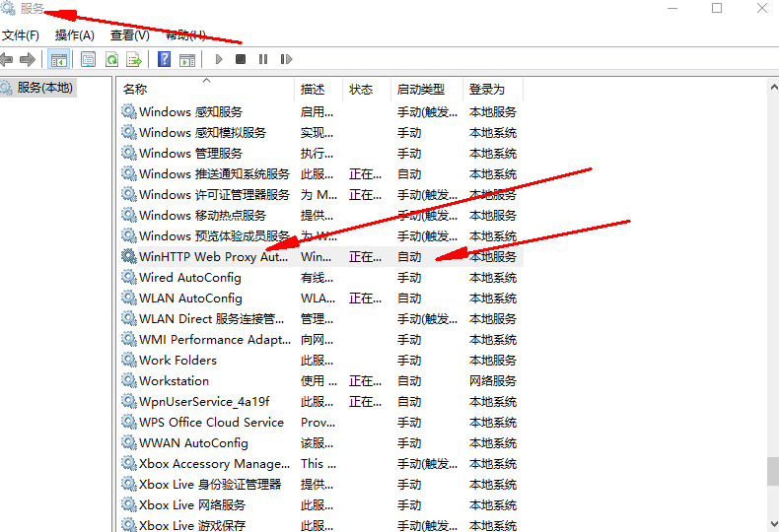This screenshot has height=532, width=779.
Task: Select the Workstation service
Action: (x=321, y=380)
